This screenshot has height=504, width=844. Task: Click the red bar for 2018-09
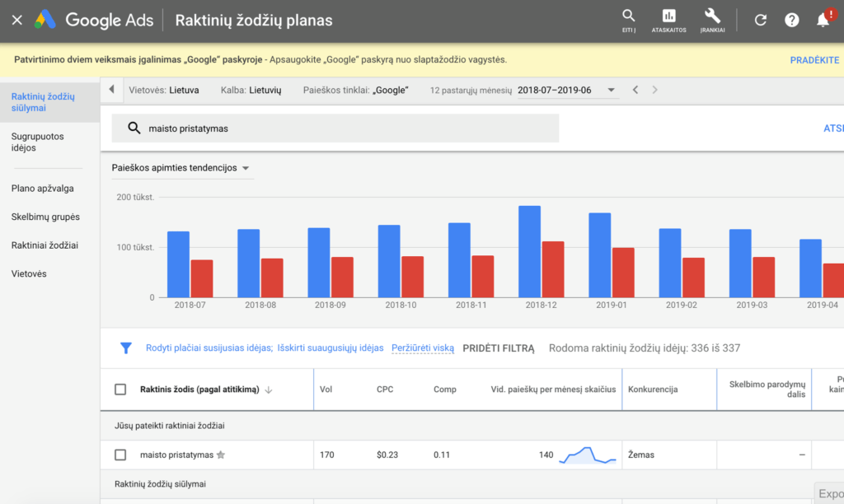[342, 278]
